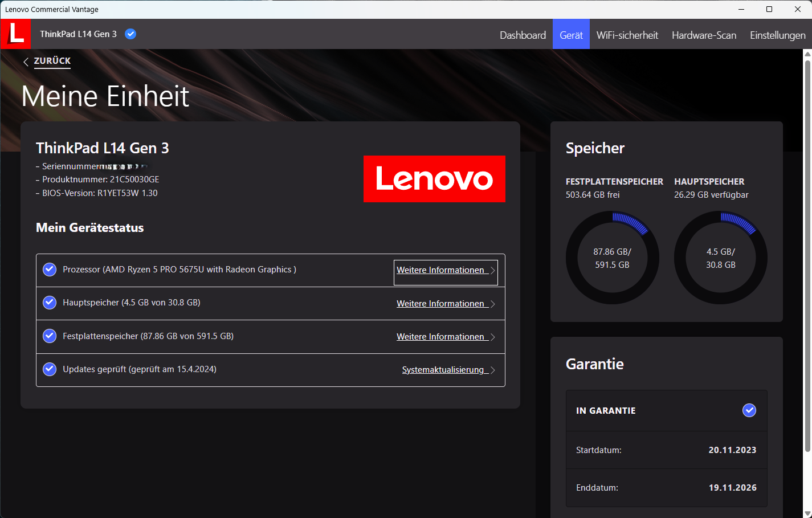Click the Seriennummer line
Viewport: 812px width, 518px height.
click(92, 166)
